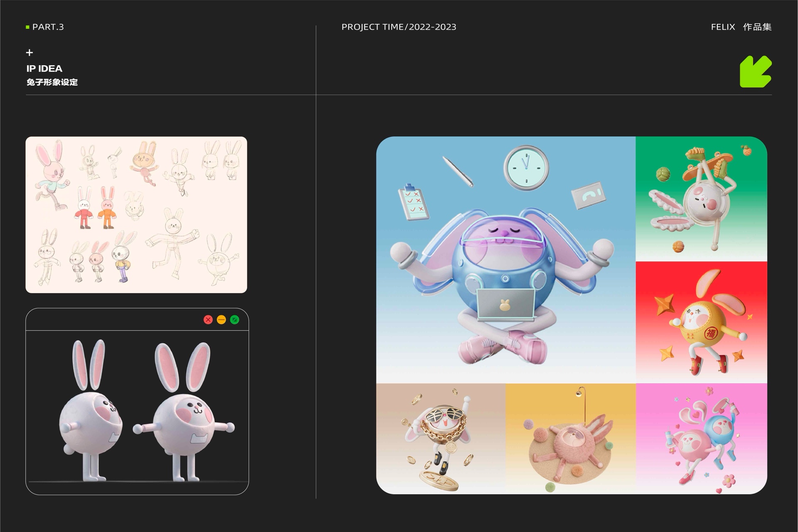Click the small green square before PART.3

27,27
